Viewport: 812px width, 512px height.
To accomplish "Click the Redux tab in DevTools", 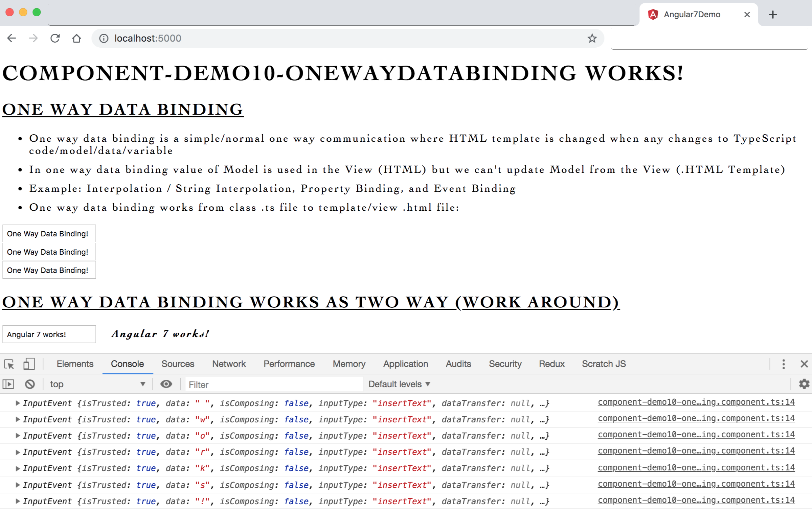I will pos(551,363).
